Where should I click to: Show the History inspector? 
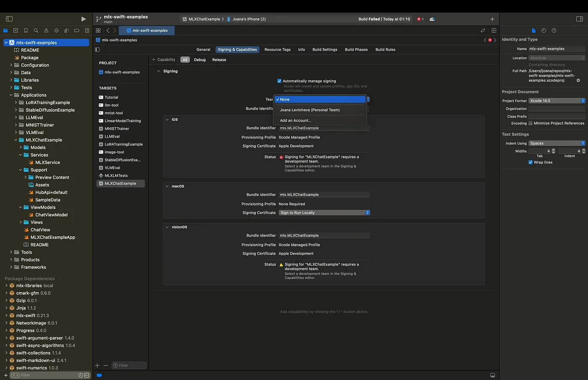point(543,30)
